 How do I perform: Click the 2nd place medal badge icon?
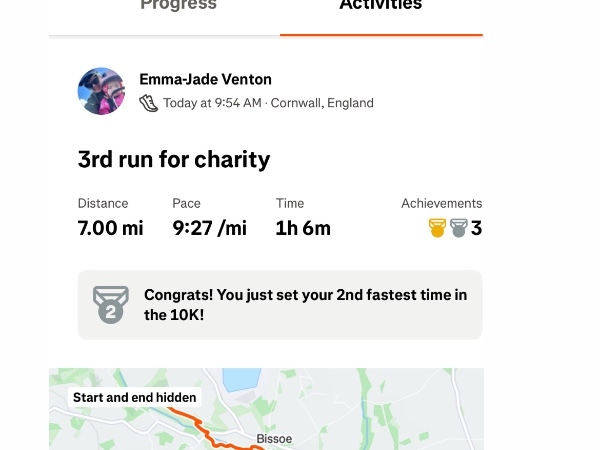point(111,305)
